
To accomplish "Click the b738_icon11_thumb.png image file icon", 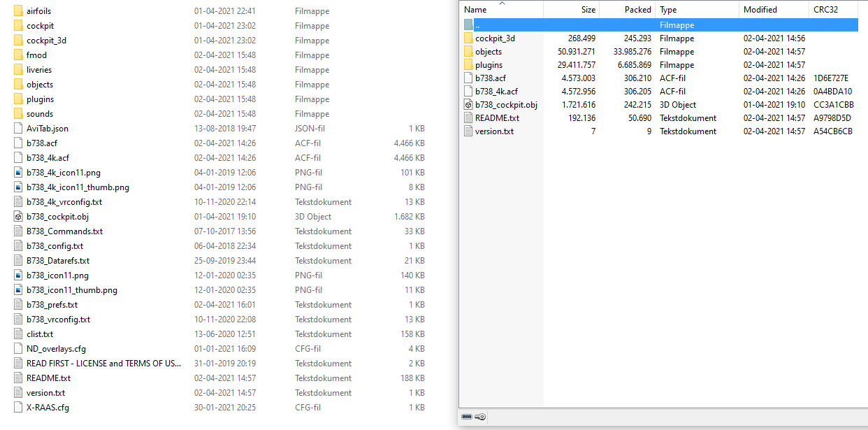I will 19,290.
